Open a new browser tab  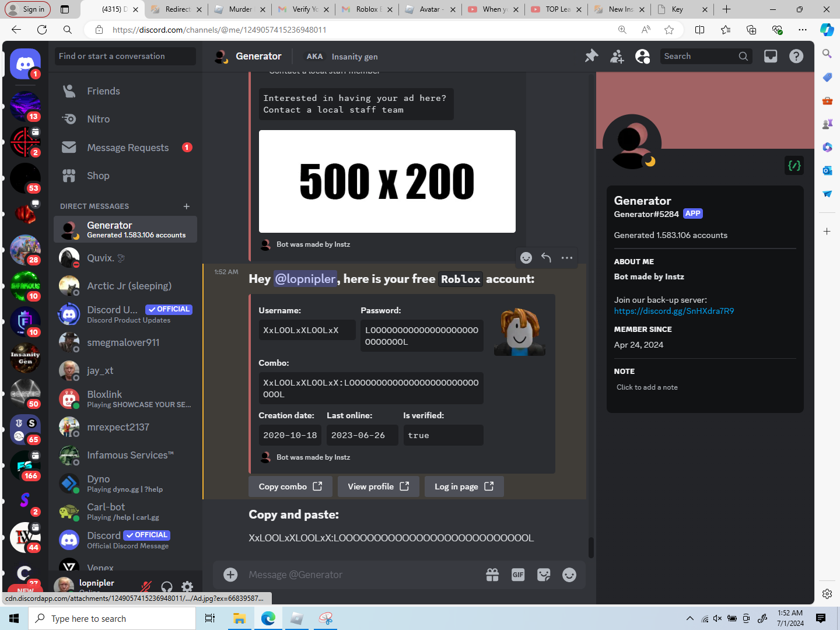[726, 9]
